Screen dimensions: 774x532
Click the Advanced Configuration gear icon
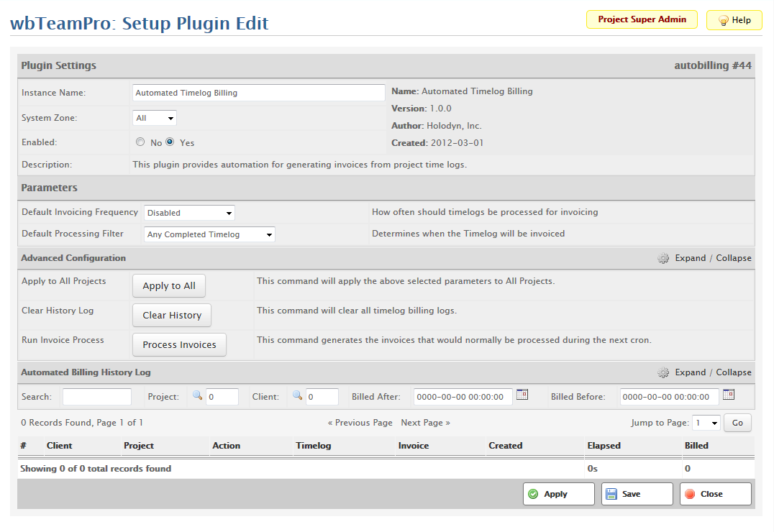point(663,258)
